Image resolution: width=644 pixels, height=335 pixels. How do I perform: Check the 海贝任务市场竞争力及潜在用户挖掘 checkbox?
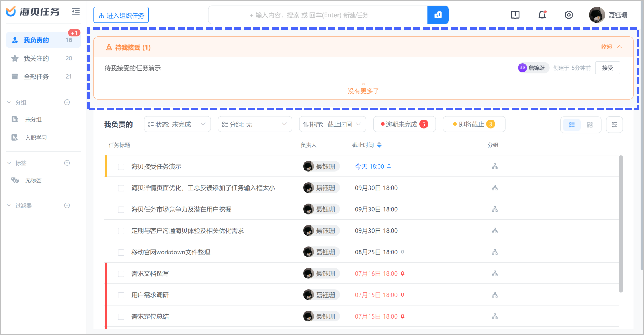pos(121,210)
